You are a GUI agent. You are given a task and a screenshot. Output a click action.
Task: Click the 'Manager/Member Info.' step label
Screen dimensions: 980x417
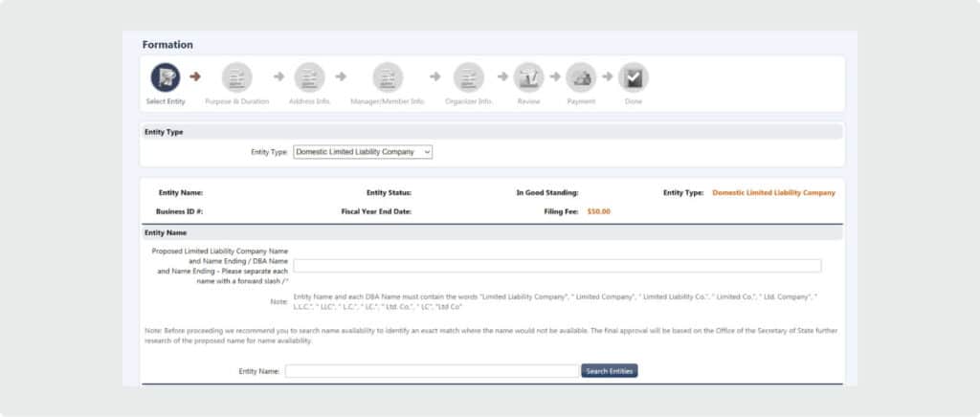click(x=388, y=101)
